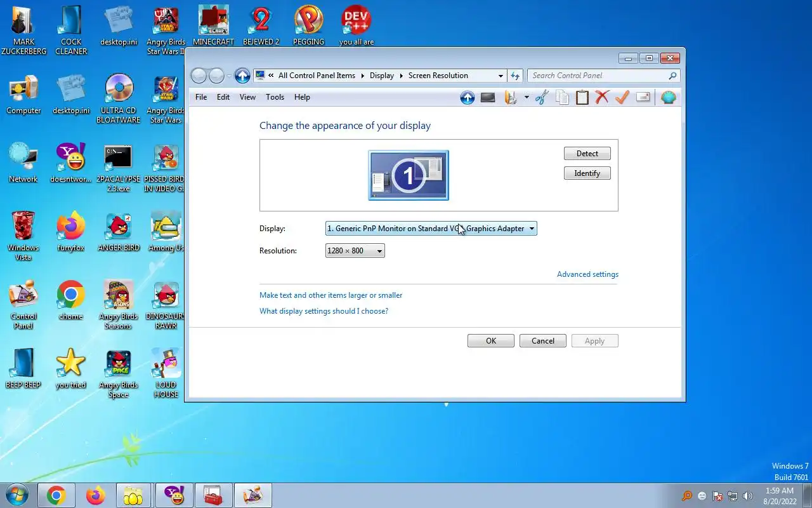Open the File menu
Image resolution: width=812 pixels, height=508 pixels.
pyautogui.click(x=201, y=97)
